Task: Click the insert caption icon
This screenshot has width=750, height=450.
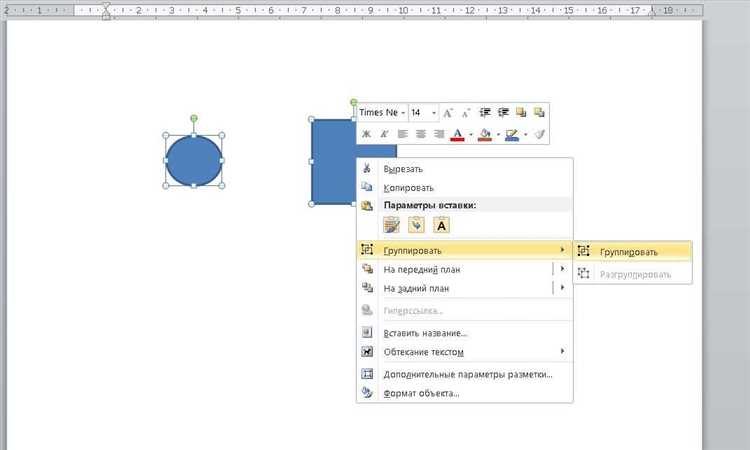Action: click(367, 332)
